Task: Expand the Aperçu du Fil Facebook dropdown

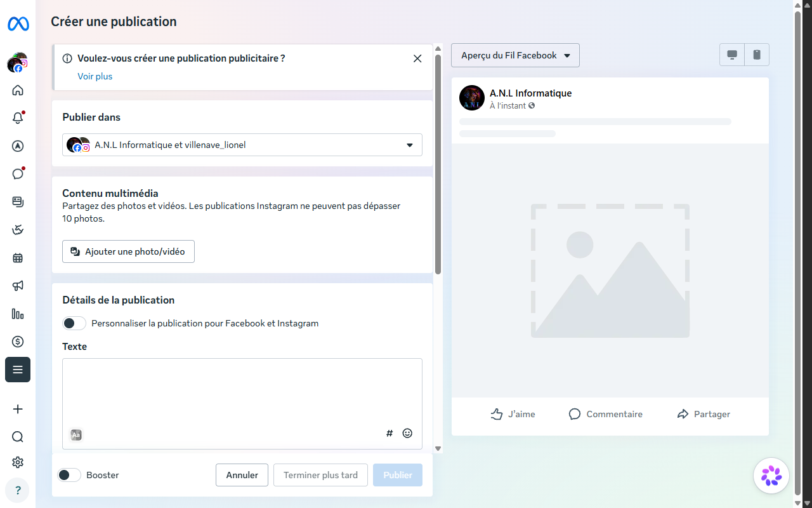Action: tap(515, 55)
